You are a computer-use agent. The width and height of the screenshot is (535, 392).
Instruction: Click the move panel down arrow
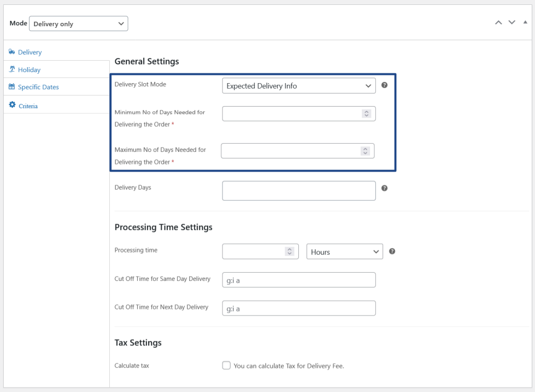(x=512, y=22)
